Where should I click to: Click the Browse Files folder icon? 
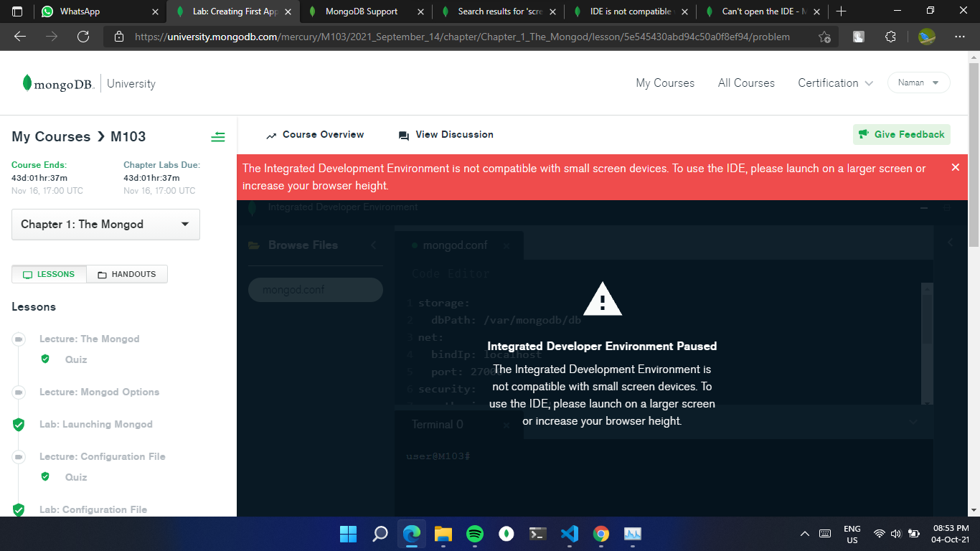click(255, 245)
